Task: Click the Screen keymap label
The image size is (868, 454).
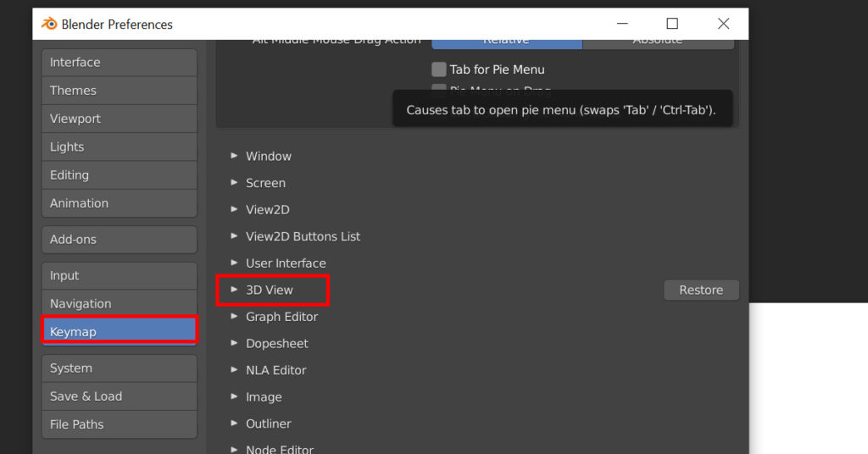Action: click(x=265, y=183)
